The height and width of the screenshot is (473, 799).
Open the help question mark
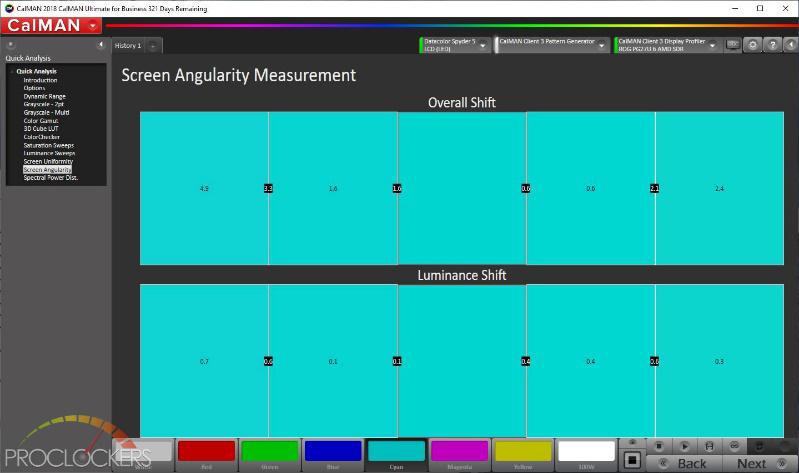773,45
